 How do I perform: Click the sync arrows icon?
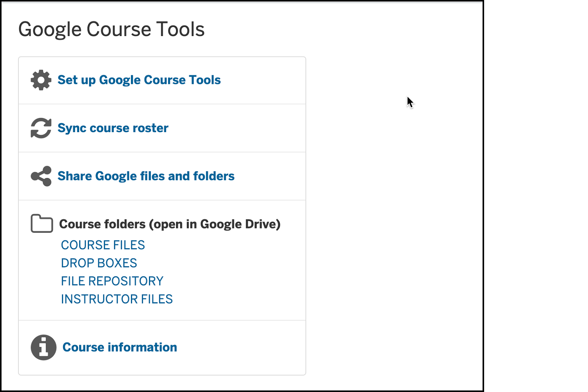coord(41,128)
